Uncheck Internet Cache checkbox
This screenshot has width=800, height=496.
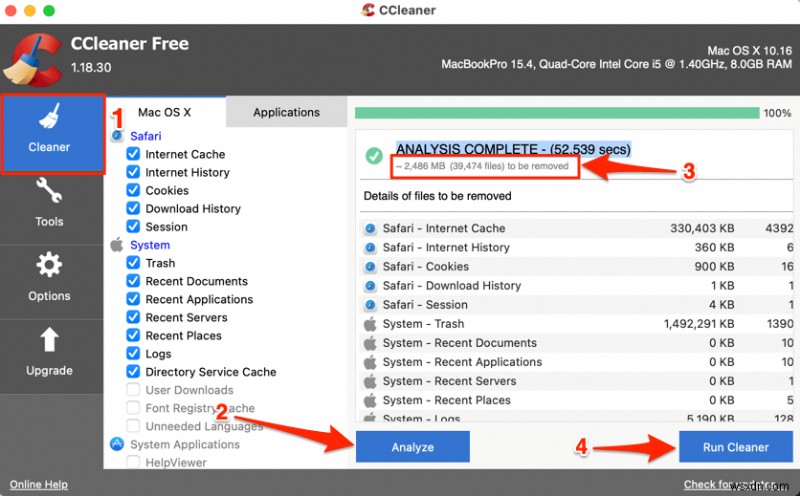click(x=133, y=154)
